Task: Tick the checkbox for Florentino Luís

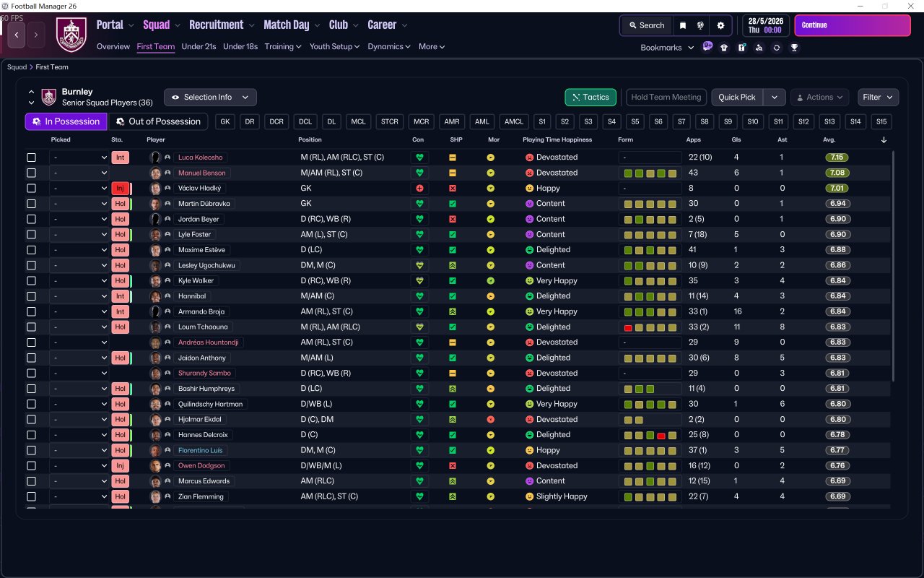Action: 31,451
